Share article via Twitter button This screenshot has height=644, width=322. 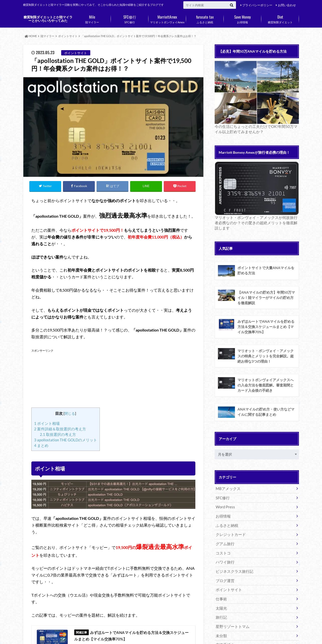[45, 186]
